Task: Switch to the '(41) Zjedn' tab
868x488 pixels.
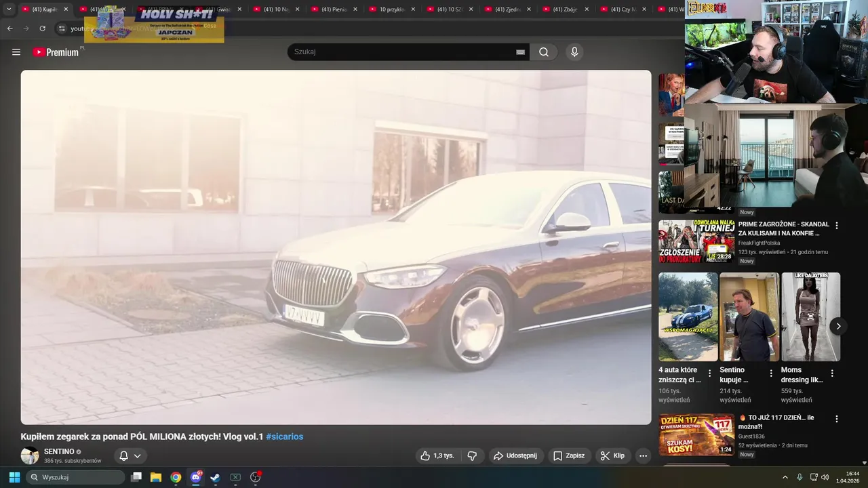Action: pyautogui.click(x=508, y=9)
